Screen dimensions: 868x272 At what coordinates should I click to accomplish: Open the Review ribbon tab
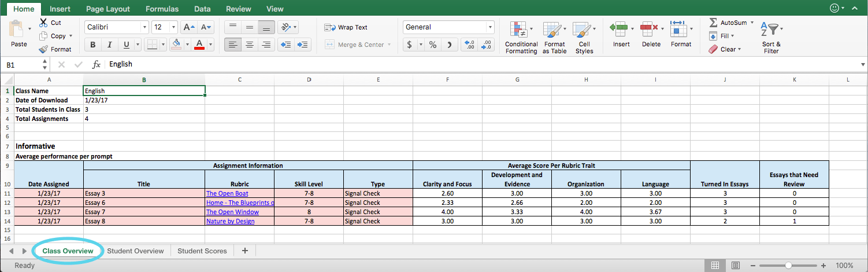pos(239,9)
